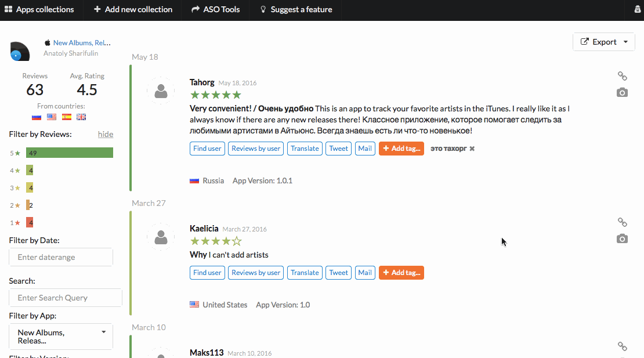This screenshot has height=358, width=644.
Task: Hide the Filter by Reviews section
Action: pos(106,134)
